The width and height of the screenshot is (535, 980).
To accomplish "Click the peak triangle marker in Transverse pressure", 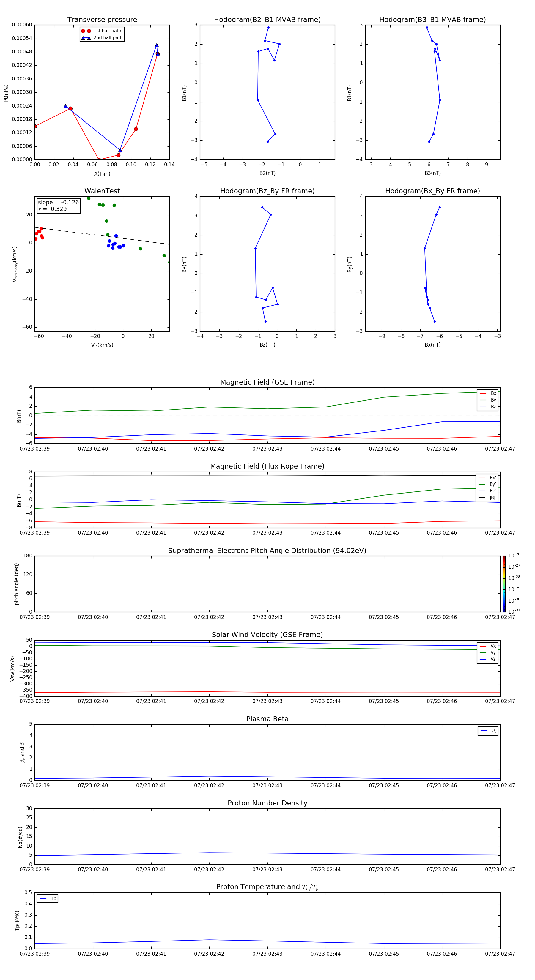I will 157,45.
